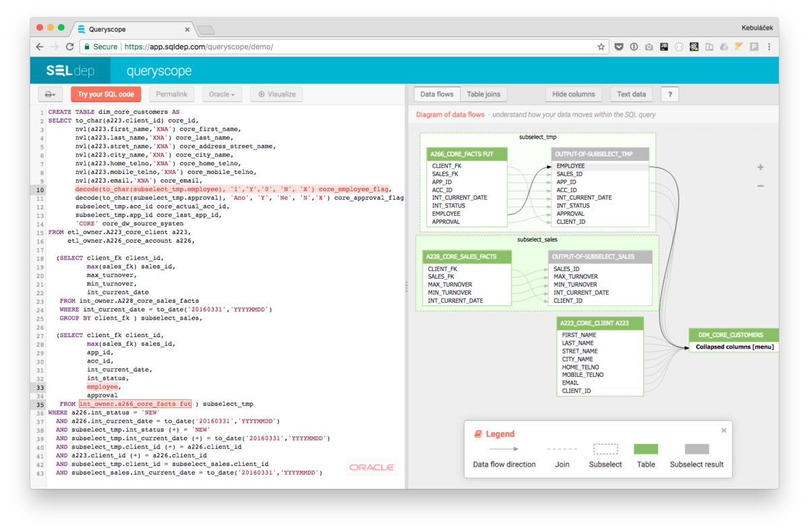
Task: Click the green Table swatch in the Legend
Action: click(645, 448)
